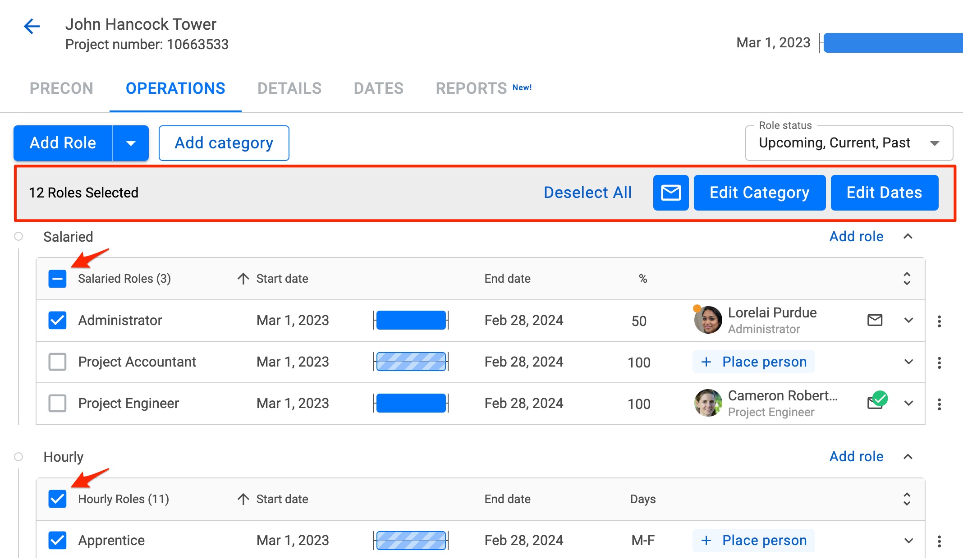Click the sort icon on Salaried Roles header
The width and height of the screenshot is (963, 560).
(907, 279)
